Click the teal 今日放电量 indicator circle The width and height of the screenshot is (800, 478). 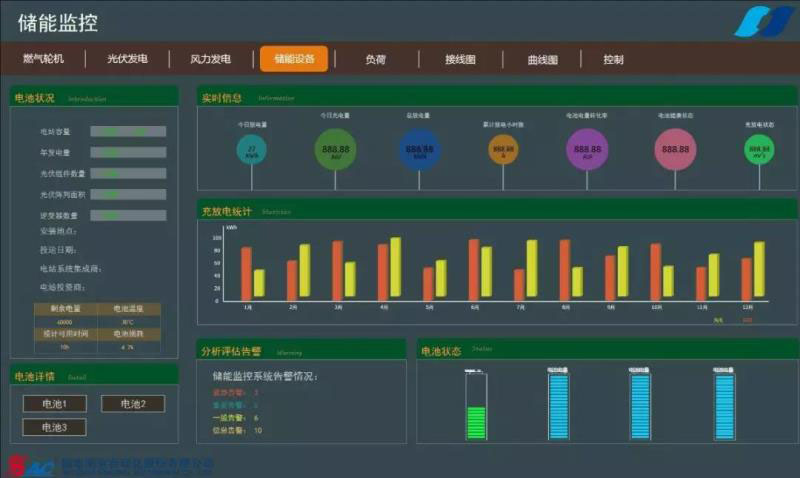click(251, 150)
